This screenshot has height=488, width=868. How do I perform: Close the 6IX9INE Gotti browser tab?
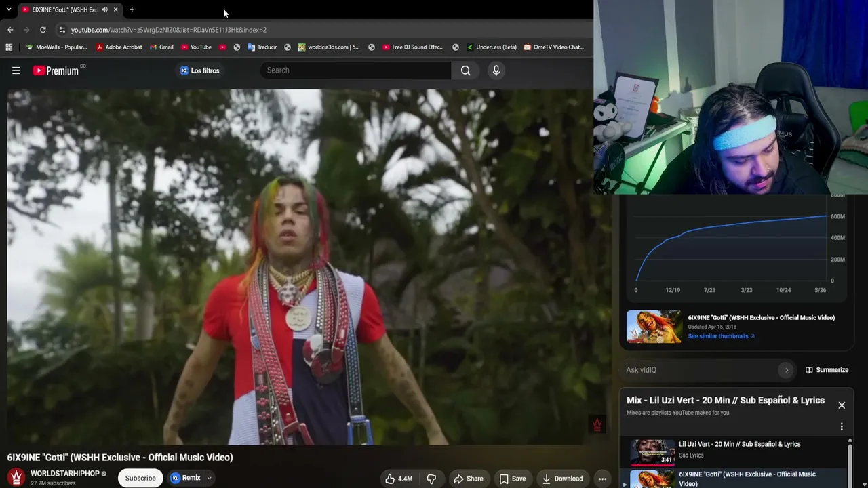pyautogui.click(x=116, y=9)
